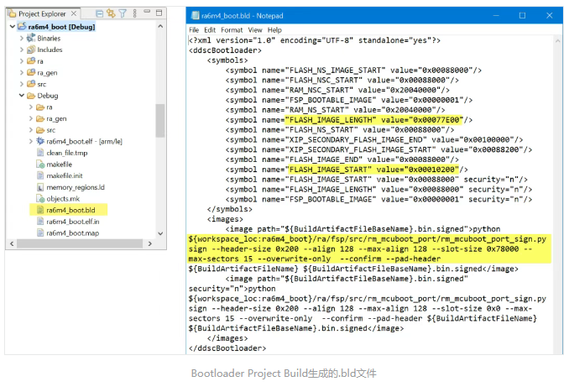
Task: Click the "FLASH_NS_IMAGE_START" symbol line
Action: [x=353, y=71]
